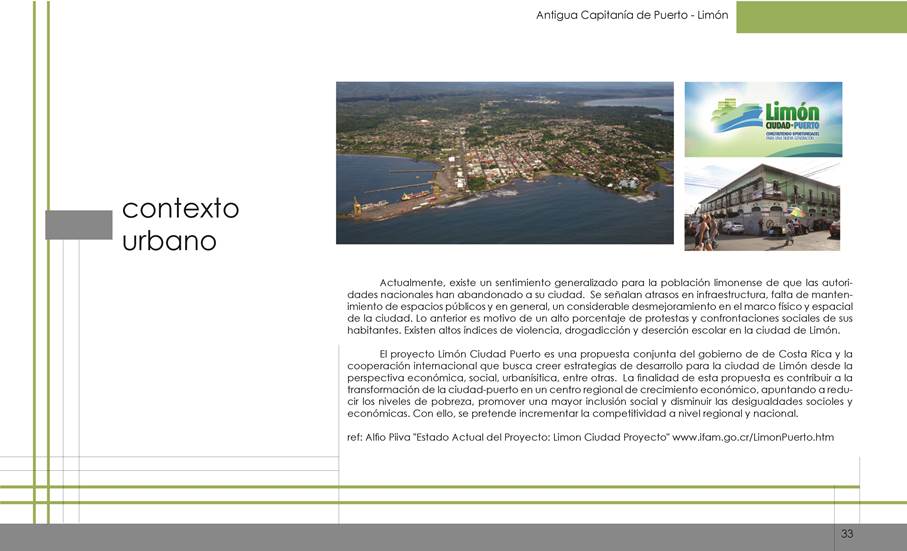Click the Limón Ciudad-Puerto logo image

tap(763, 119)
